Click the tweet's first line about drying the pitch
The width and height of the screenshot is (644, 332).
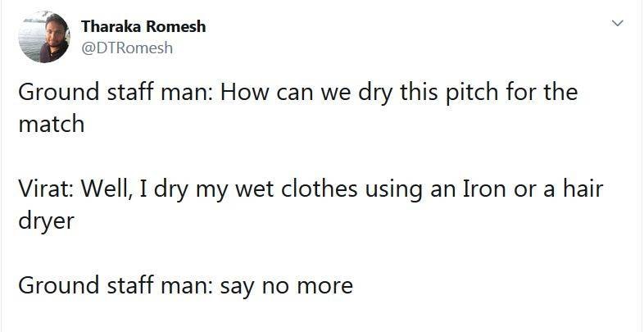coord(297,92)
